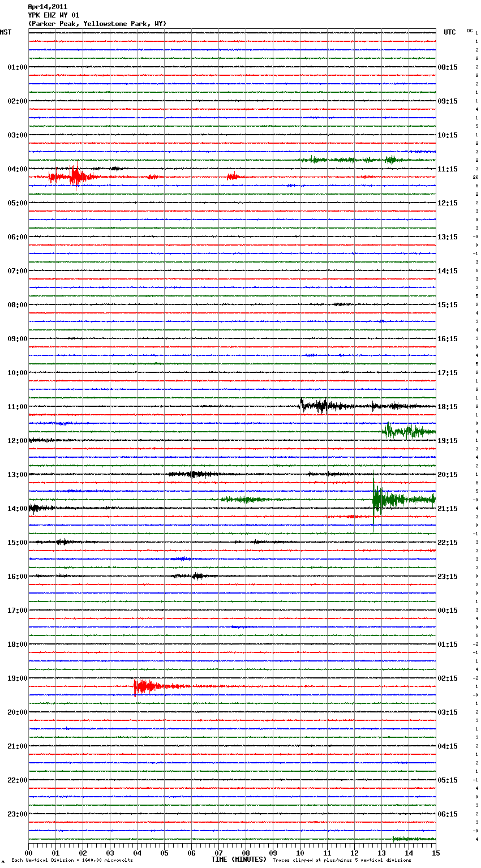Screen dimensions: 481x868
Task: Click the 07:00 MST row label
Action: click(x=17, y=271)
